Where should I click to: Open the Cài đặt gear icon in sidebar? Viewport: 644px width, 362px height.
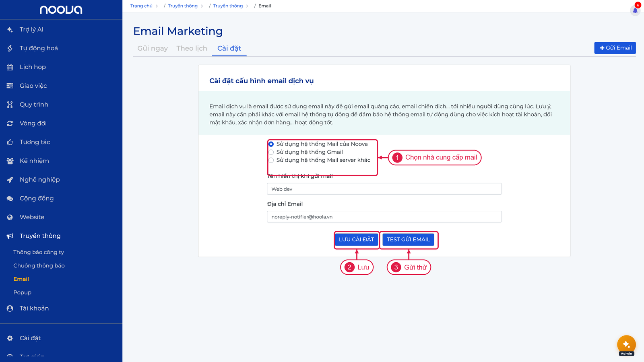click(x=10, y=338)
